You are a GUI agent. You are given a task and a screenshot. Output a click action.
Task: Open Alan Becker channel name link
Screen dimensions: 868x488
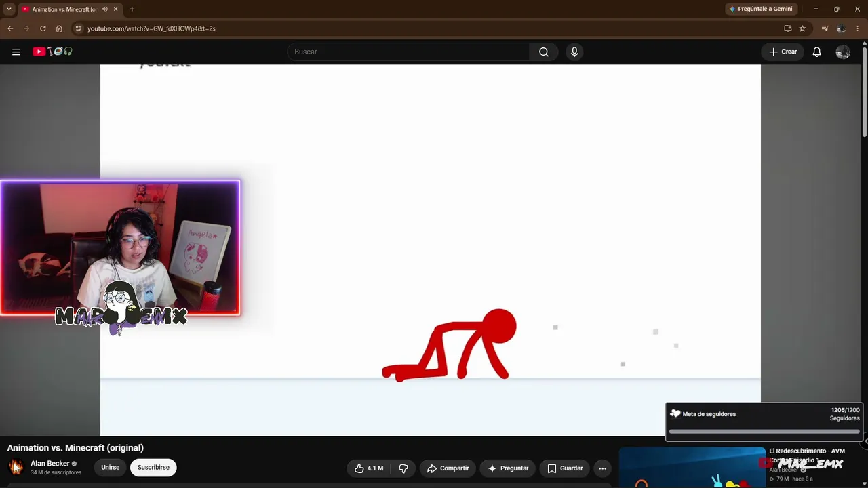(50, 464)
